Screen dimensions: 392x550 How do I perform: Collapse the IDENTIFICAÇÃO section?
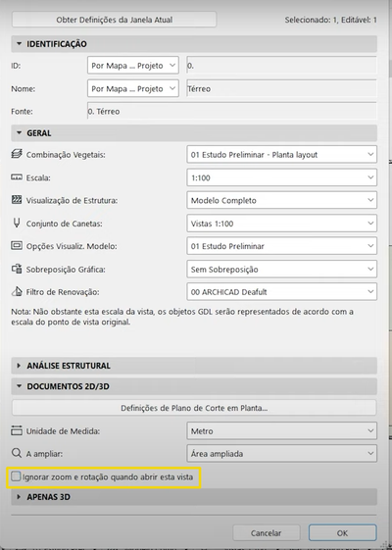coord(194,44)
